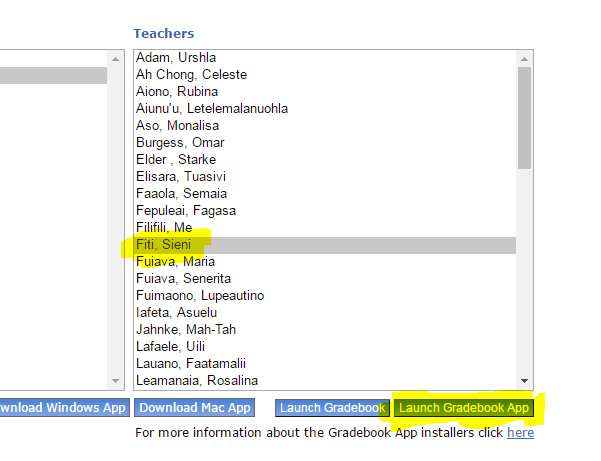The image size is (601, 461).
Task: Click the Launch Gradebook button
Action: pyautogui.click(x=332, y=407)
